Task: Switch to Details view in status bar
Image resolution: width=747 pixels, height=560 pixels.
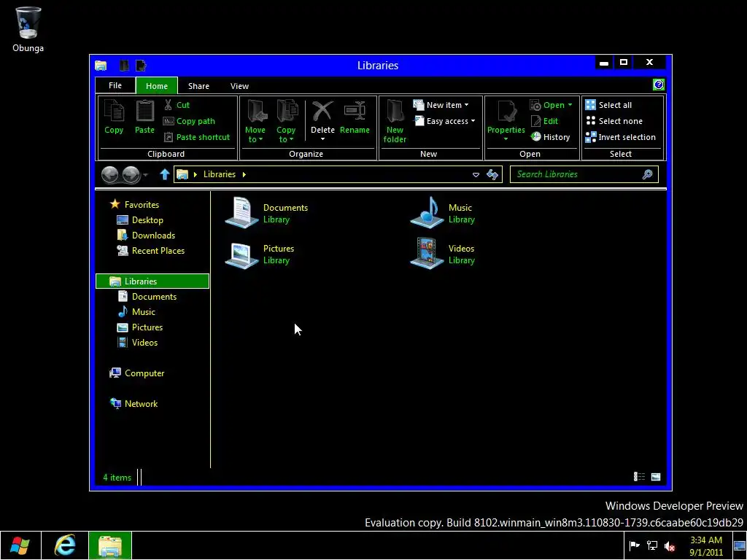Action: [x=639, y=477]
